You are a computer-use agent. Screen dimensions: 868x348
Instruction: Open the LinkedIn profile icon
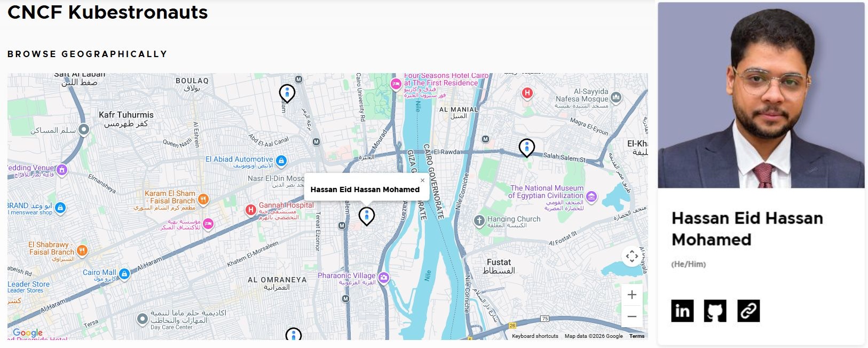682,311
